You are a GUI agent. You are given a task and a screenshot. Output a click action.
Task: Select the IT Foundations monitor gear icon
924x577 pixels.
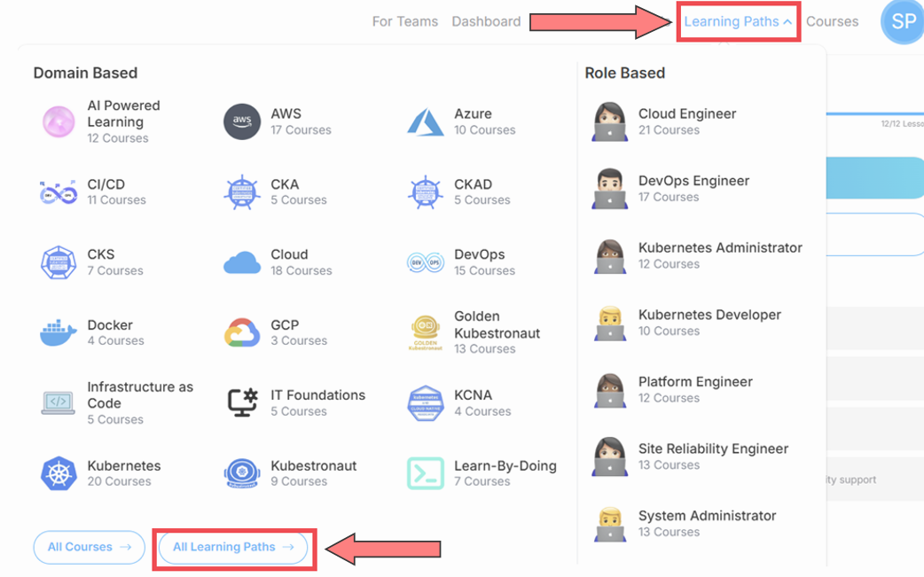(x=242, y=402)
